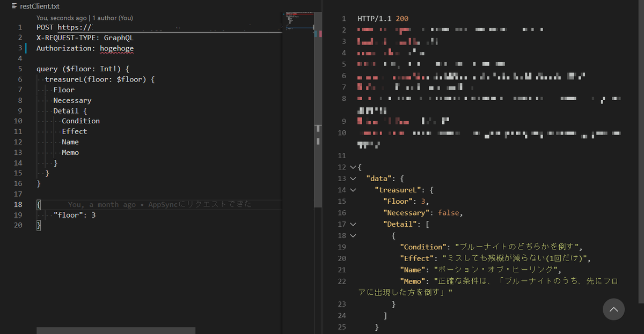Click the git blame annotation "You, seconds ago"
644x334 pixels.
[x=61, y=18]
